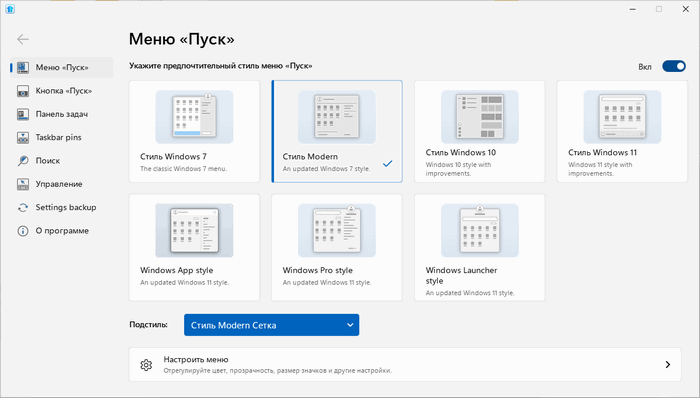Click the gear icon in Настроить меню
The width and height of the screenshot is (700, 398).
pyautogui.click(x=146, y=365)
